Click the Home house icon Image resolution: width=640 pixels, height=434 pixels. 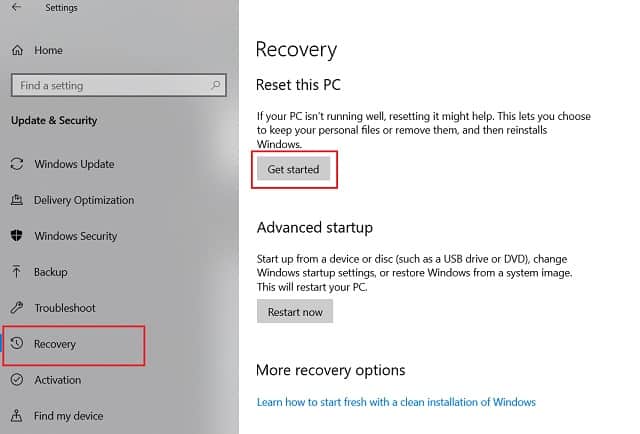17,50
